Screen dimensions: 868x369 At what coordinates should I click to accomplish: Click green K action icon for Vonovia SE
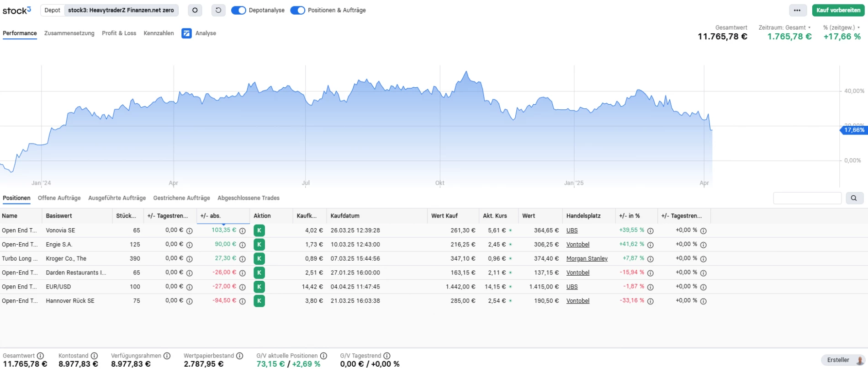click(259, 230)
